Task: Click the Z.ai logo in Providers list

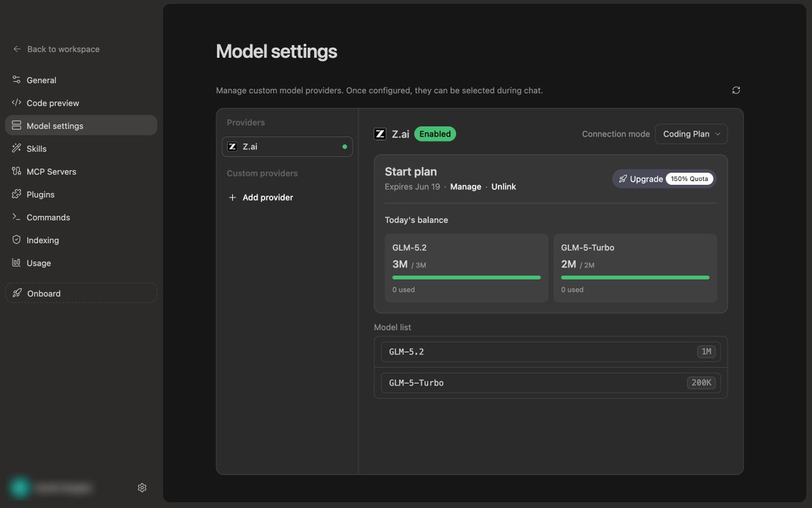Action: click(232, 146)
